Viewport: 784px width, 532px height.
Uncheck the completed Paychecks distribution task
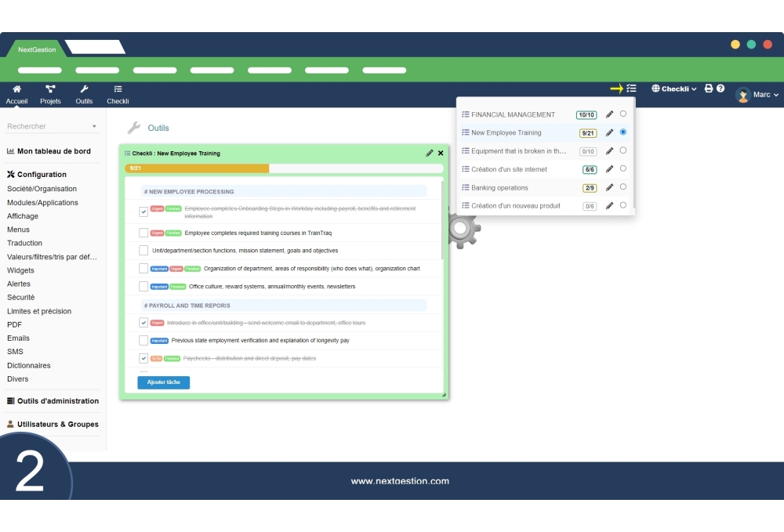click(x=143, y=357)
